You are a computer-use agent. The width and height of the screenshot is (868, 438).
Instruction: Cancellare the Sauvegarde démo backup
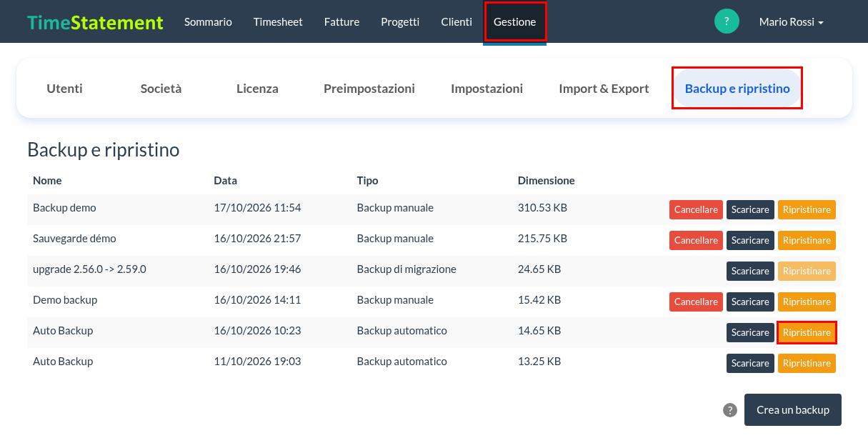click(696, 241)
